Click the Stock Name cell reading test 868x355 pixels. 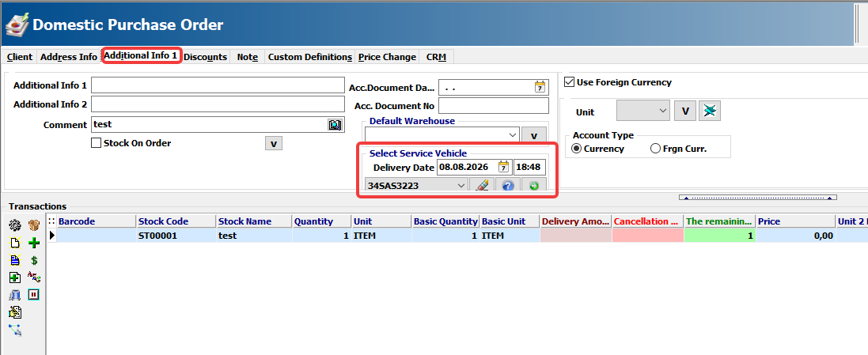[254, 236]
